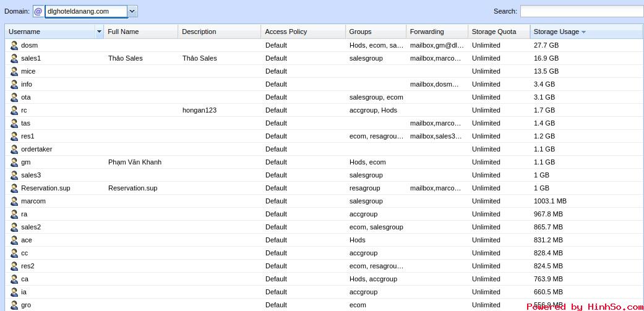644x311 pixels.
Task: Click the mailbox,dosm… forwarding cell
Action: click(x=434, y=84)
